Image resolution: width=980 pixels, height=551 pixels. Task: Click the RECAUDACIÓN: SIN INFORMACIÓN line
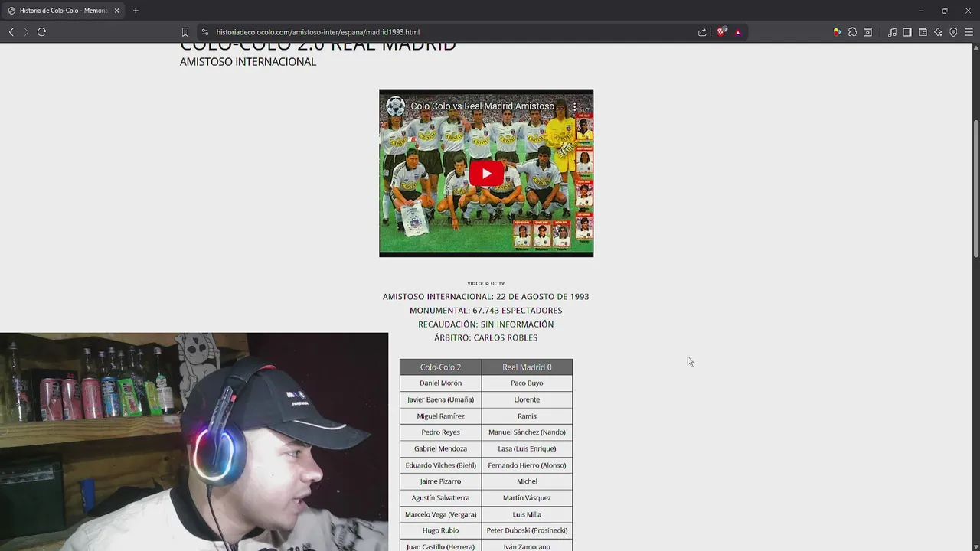tap(486, 324)
